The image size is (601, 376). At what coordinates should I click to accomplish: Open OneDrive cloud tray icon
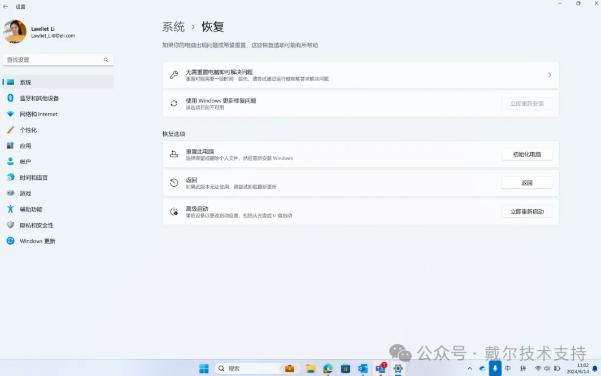click(x=482, y=368)
